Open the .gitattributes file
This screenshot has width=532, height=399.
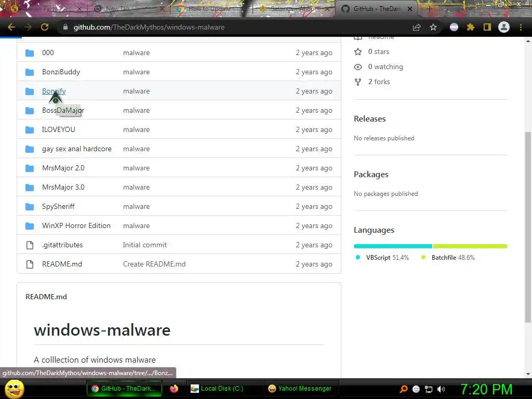(62, 245)
